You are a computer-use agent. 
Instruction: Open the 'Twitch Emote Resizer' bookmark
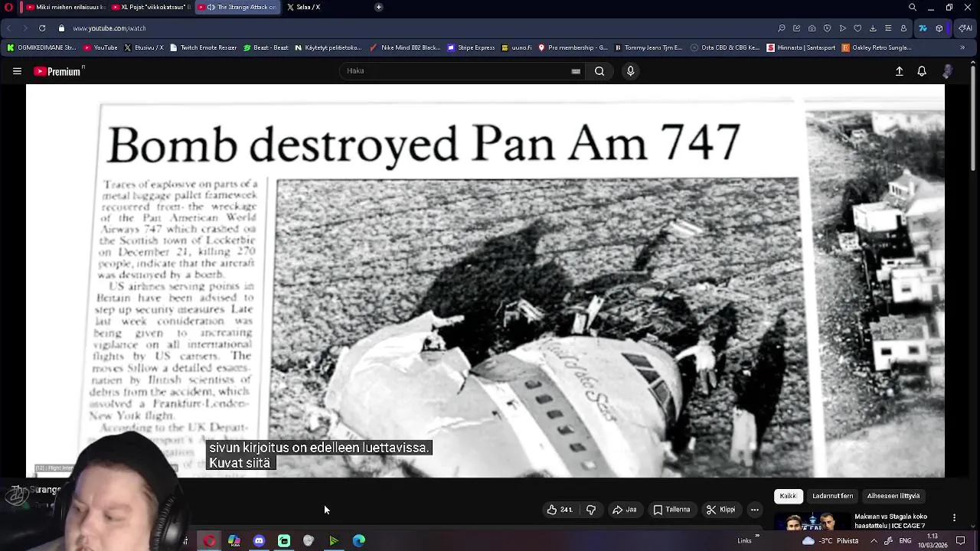203,47
